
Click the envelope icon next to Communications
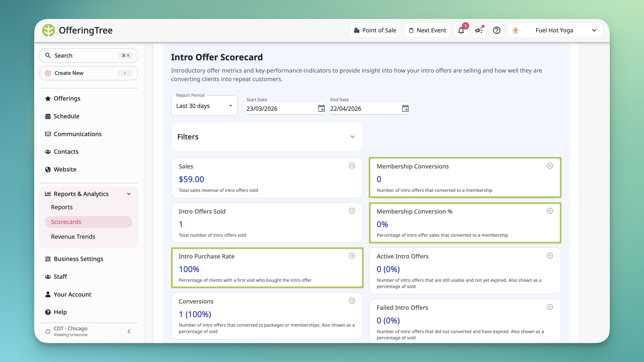[48, 134]
